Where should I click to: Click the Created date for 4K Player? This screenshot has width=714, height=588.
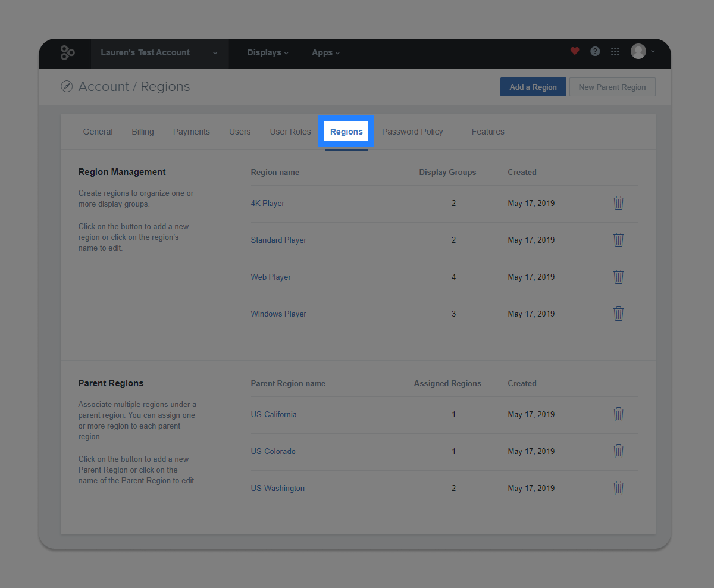click(531, 203)
